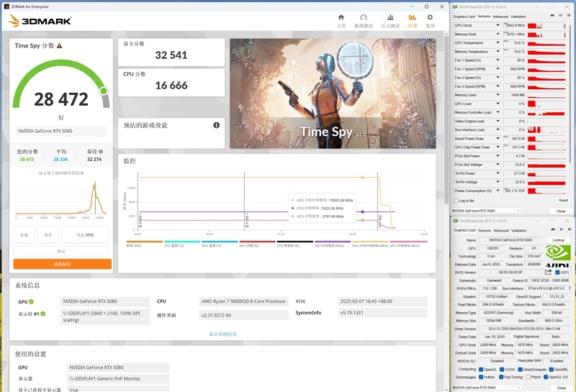The image size is (576, 392).
Task: Open GPU selector combo in Sensors window
Action: point(486,211)
